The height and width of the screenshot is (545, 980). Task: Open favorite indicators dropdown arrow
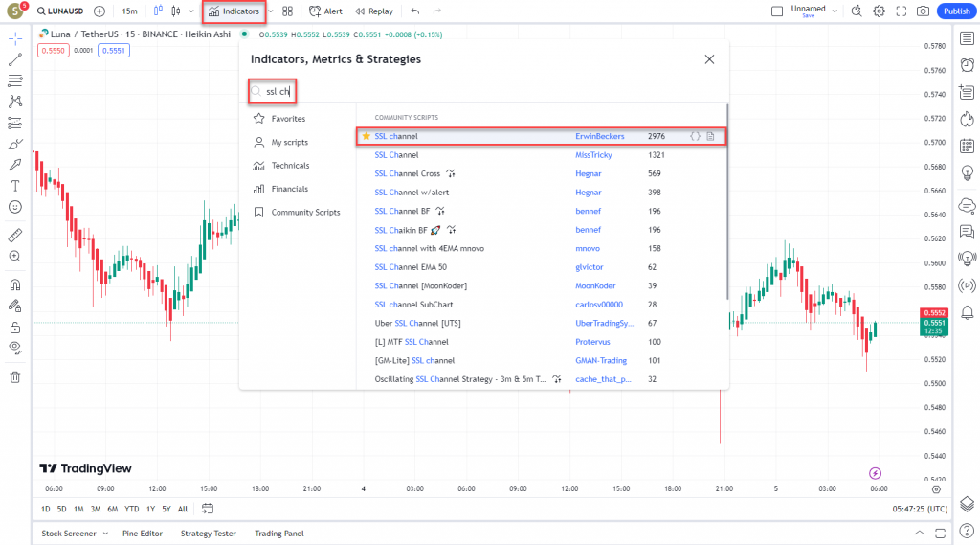271,11
